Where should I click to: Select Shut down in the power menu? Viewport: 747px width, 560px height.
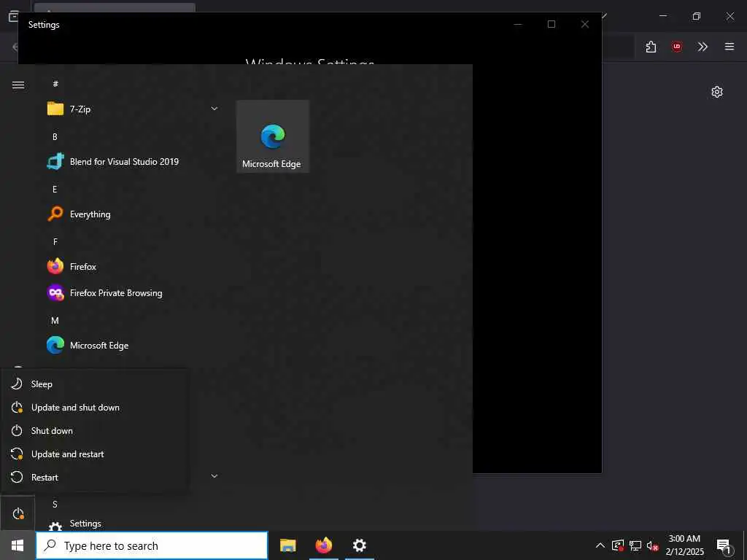click(94, 430)
